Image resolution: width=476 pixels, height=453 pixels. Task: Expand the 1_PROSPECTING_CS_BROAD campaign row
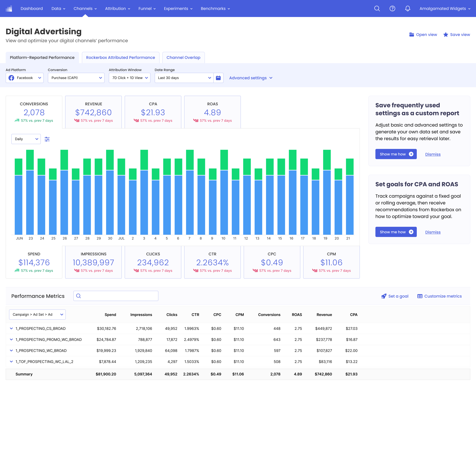tap(11, 328)
